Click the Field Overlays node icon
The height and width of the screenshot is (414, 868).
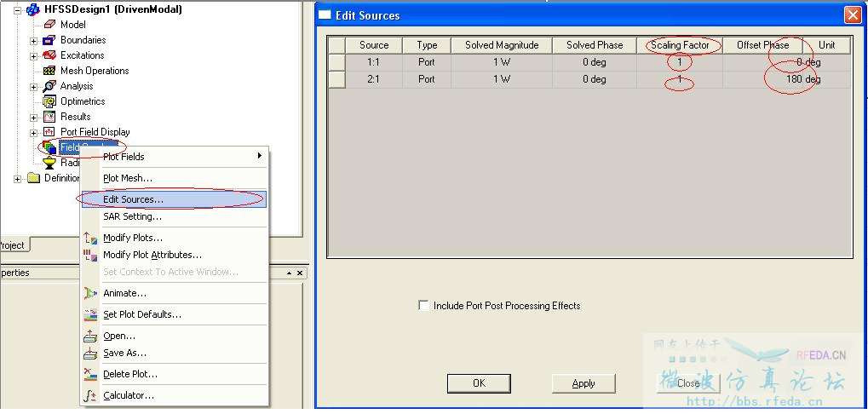[49, 147]
